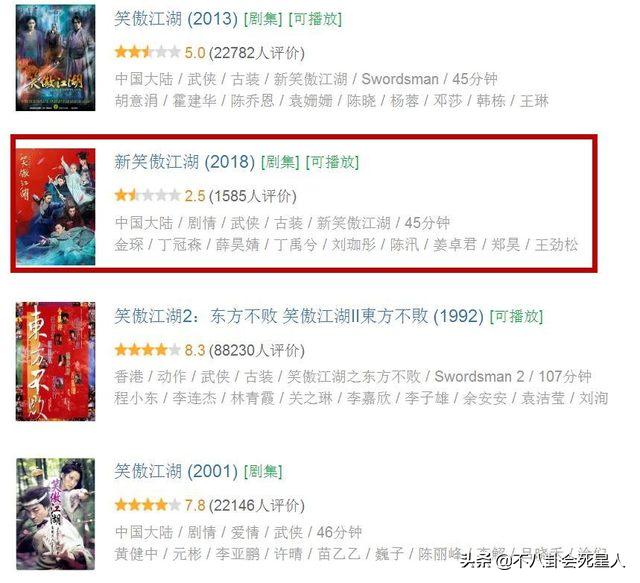This screenshot has height=583, width=640.
Task: Click the 可播放 tag for 新笑傲江湖 2018
Action: pos(332,162)
